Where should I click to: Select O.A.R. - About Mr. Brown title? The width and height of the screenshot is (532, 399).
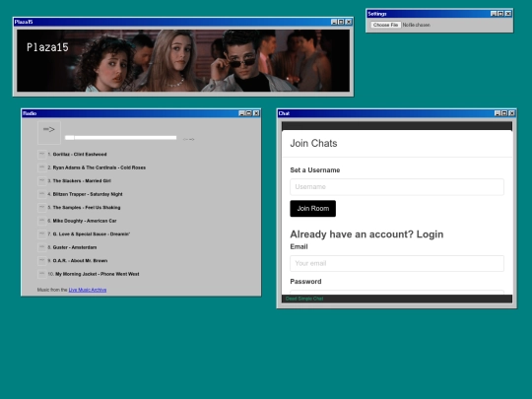point(80,260)
